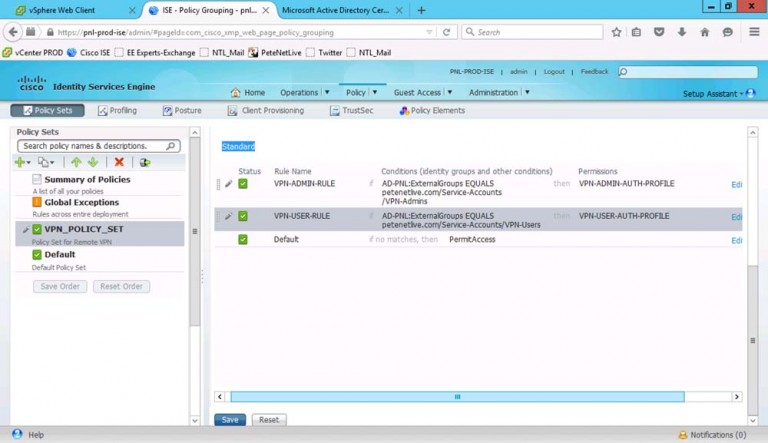
Task: Click the search magnifier in policy search box
Action: pyautogui.click(x=170, y=146)
